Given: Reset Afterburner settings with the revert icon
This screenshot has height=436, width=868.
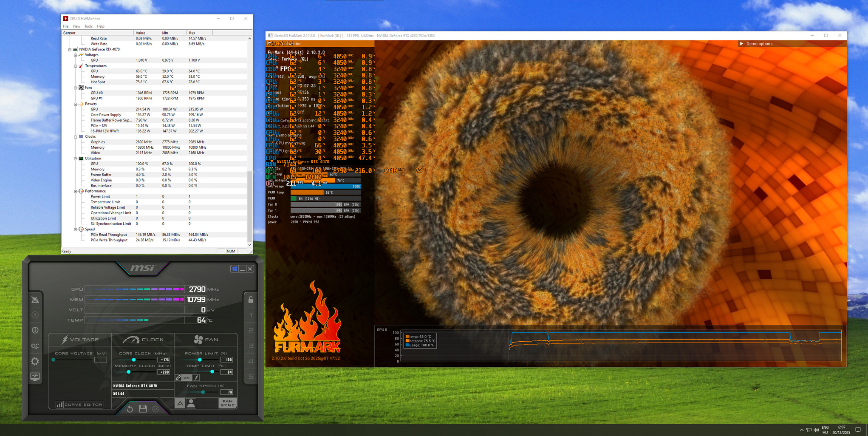Looking at the screenshot, I should (130, 409).
